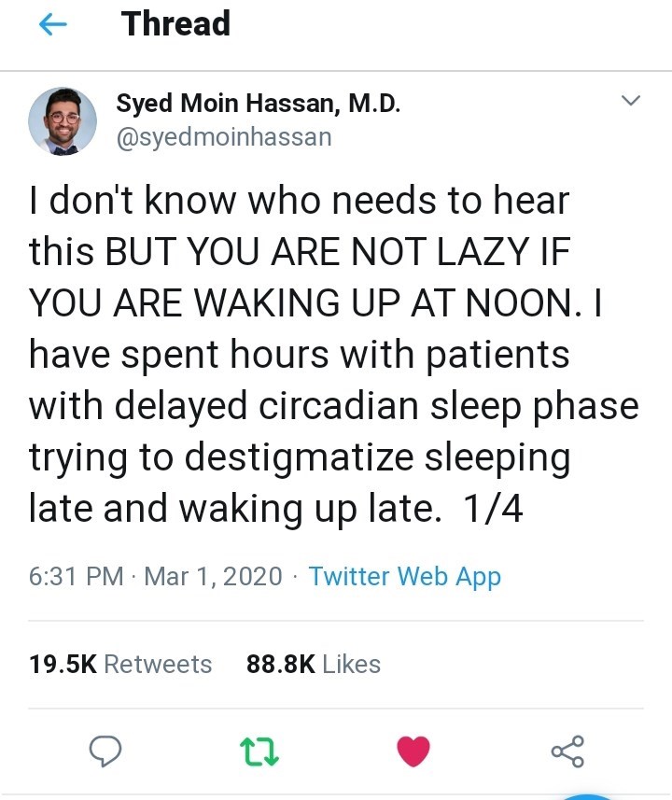This screenshot has width=672, height=800.
Task: Unlike the tweet with the red heart
Action: pyautogui.click(x=413, y=750)
